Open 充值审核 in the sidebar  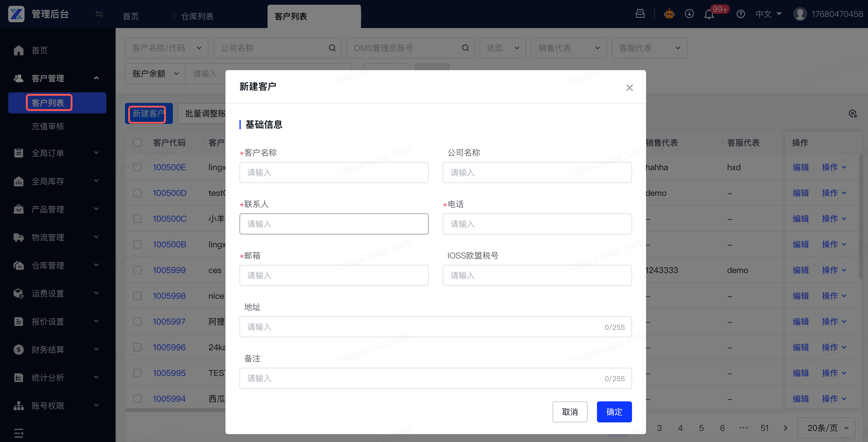(x=48, y=126)
